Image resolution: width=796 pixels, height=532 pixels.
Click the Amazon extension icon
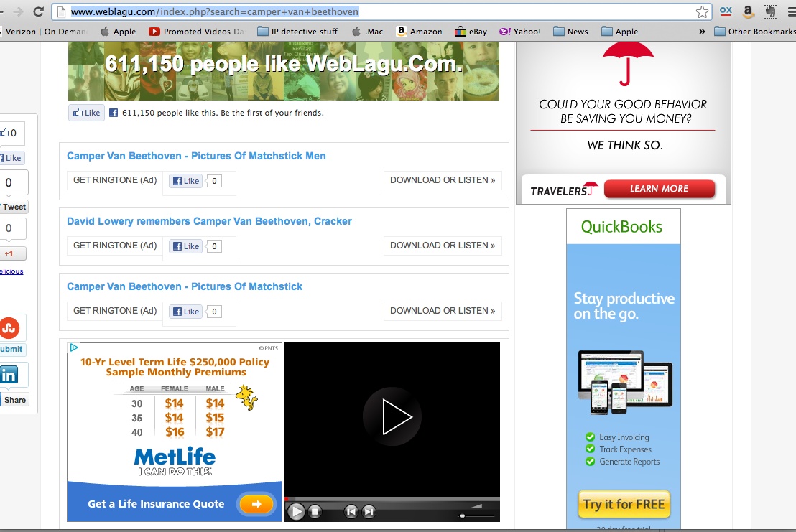pyautogui.click(x=748, y=12)
